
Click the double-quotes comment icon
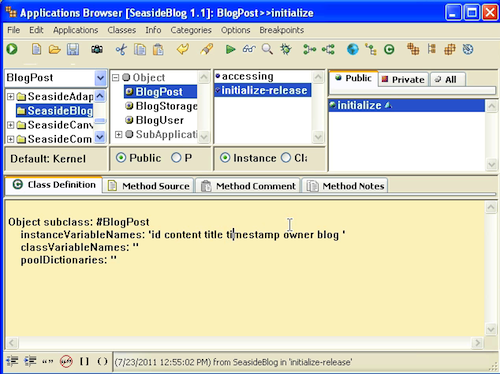coord(48,361)
